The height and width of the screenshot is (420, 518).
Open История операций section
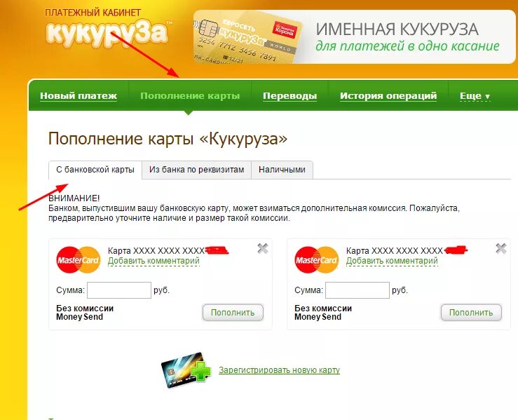[388, 96]
